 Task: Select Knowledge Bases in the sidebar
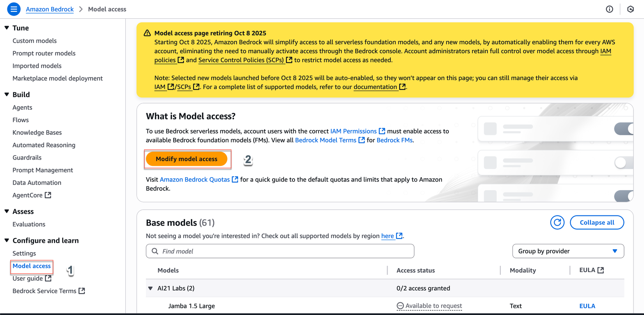[37, 132]
